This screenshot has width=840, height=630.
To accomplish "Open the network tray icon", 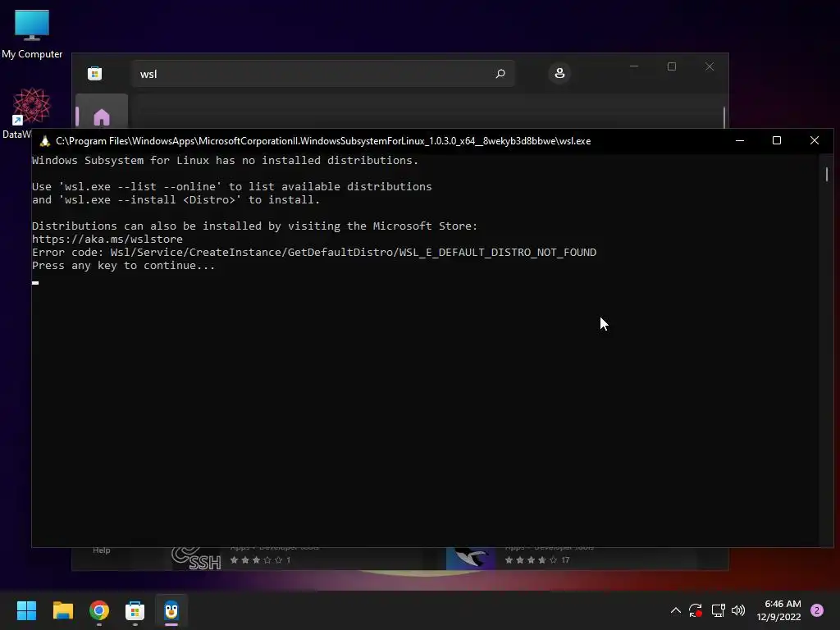I will [718, 610].
